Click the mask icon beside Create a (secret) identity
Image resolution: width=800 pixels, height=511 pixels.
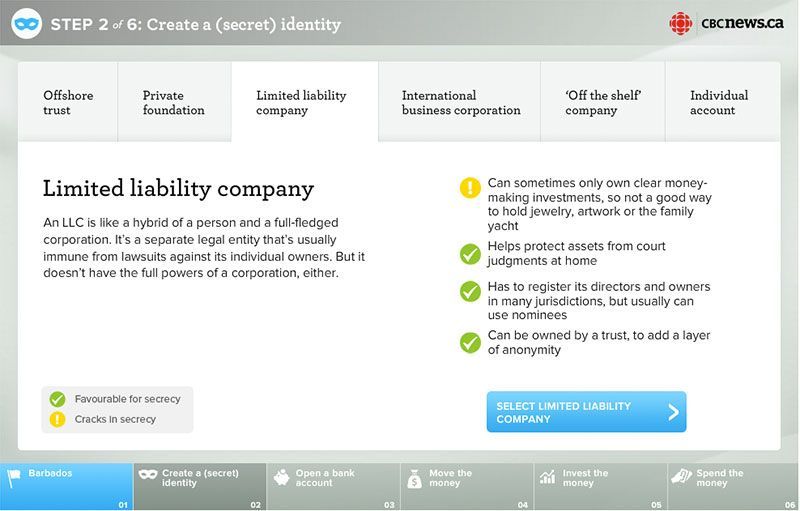click(148, 474)
